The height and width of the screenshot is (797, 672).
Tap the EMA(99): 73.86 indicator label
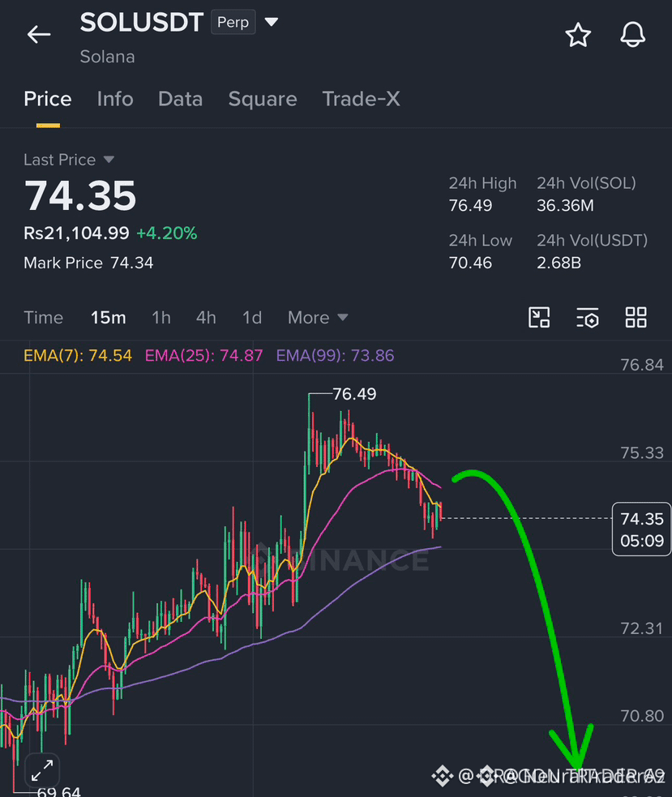[x=335, y=355]
